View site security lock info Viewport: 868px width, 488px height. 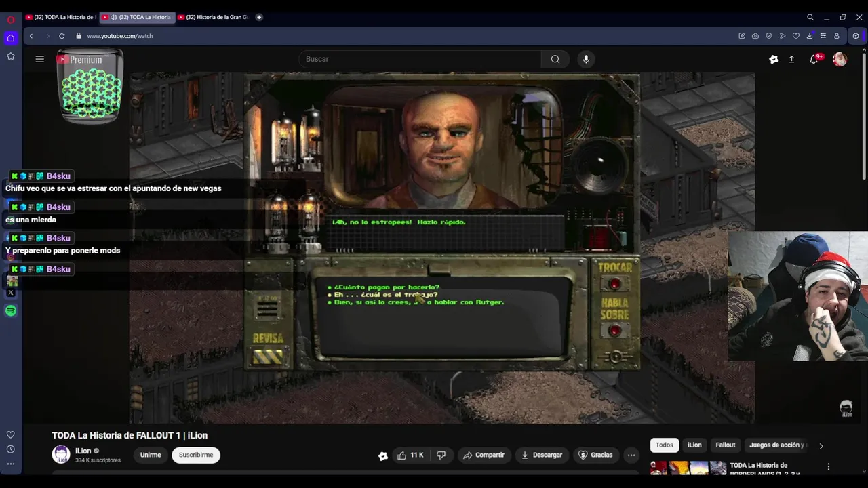click(79, 36)
